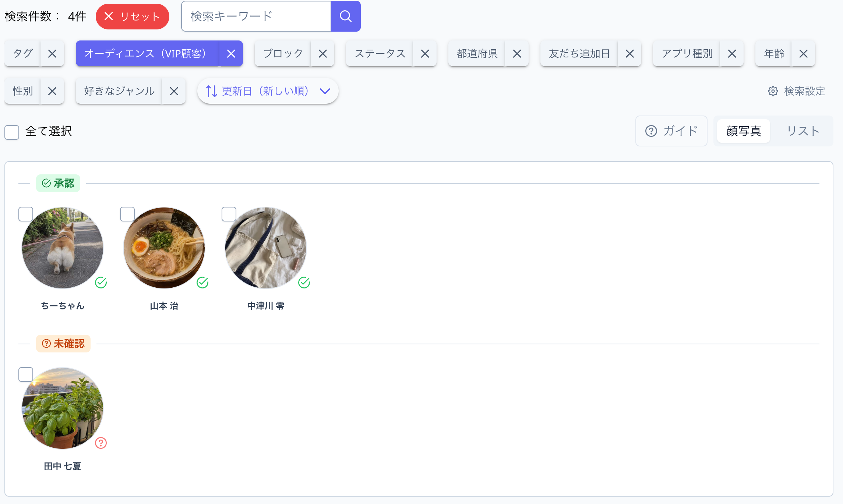Viewport: 843px width, 504px height.
Task: Check the 山本 治 selection box
Action: pyautogui.click(x=127, y=214)
